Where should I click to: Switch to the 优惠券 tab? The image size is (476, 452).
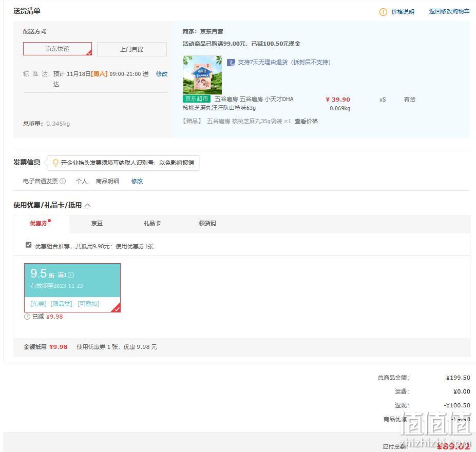pyautogui.click(x=41, y=224)
